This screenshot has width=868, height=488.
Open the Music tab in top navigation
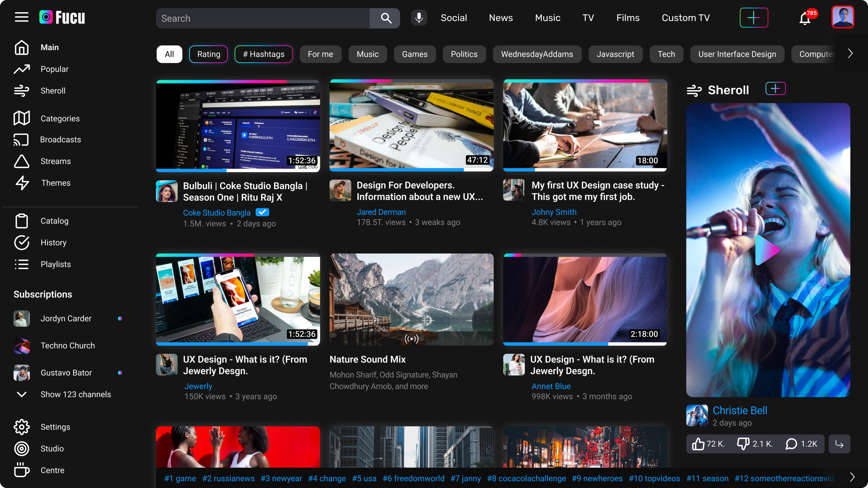(x=548, y=18)
